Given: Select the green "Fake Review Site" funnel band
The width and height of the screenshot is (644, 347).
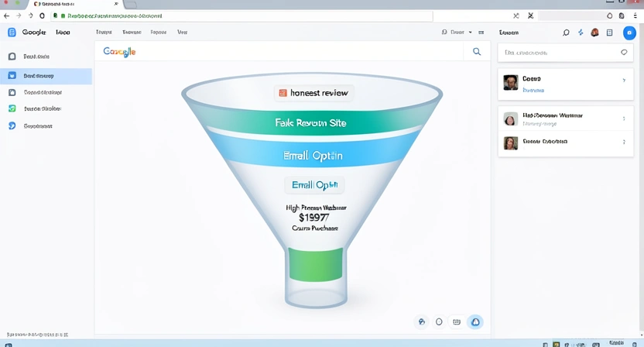Looking at the screenshot, I should pos(311,122).
